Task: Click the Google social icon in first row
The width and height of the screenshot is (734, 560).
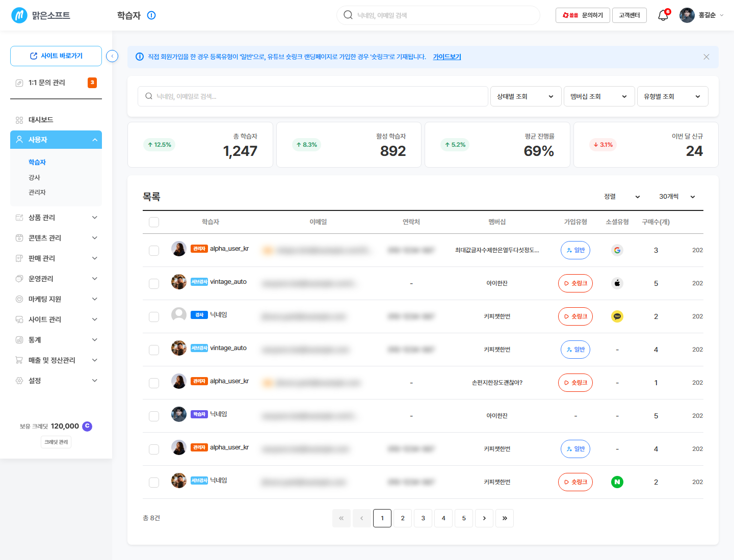Action: click(x=617, y=250)
